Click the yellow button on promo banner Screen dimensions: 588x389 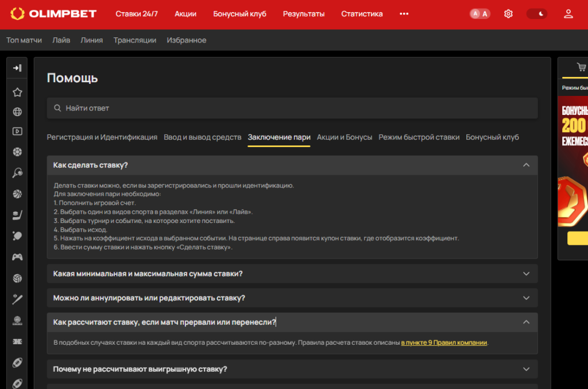[x=578, y=238]
